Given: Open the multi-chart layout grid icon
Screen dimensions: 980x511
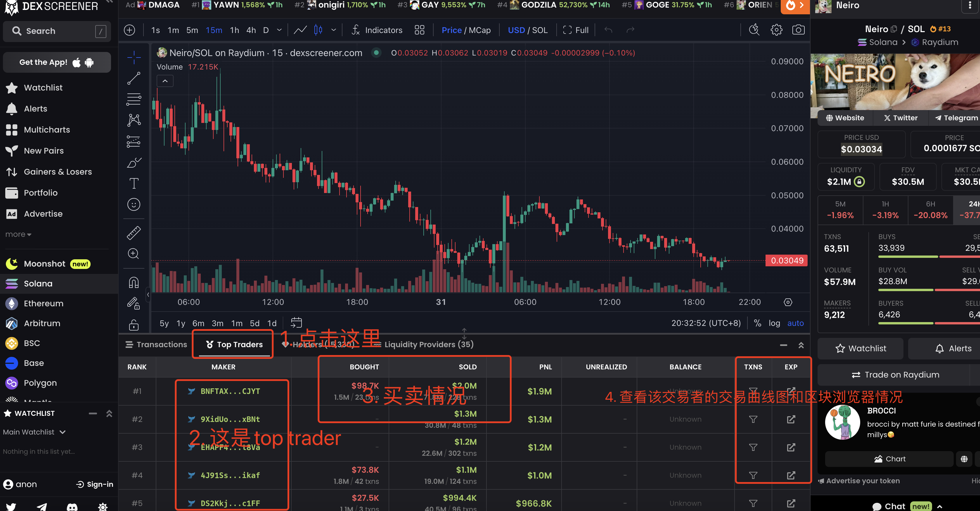Looking at the screenshot, I should [x=419, y=30].
